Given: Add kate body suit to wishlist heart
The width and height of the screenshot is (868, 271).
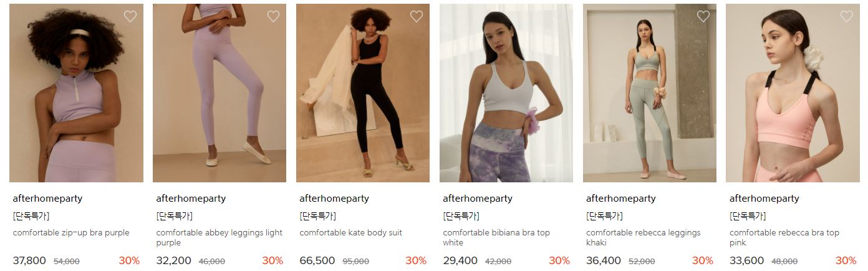Looking at the screenshot, I should click(417, 17).
